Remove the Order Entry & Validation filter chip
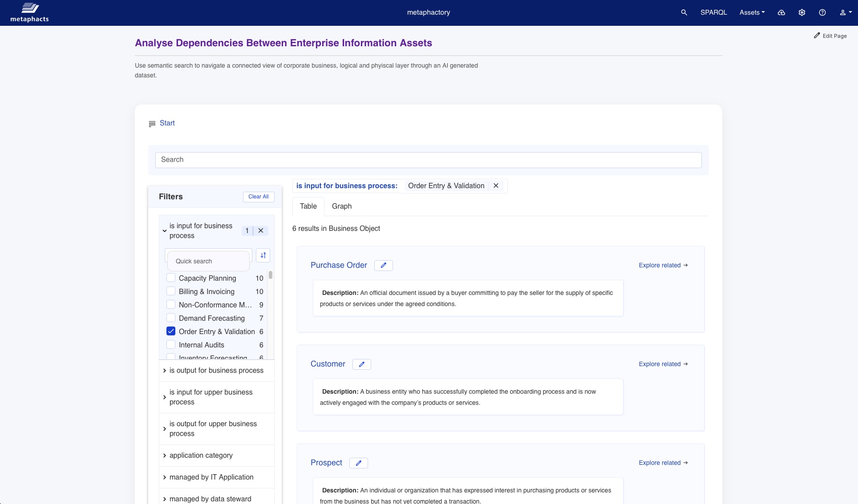This screenshot has width=858, height=504. pyautogui.click(x=496, y=185)
